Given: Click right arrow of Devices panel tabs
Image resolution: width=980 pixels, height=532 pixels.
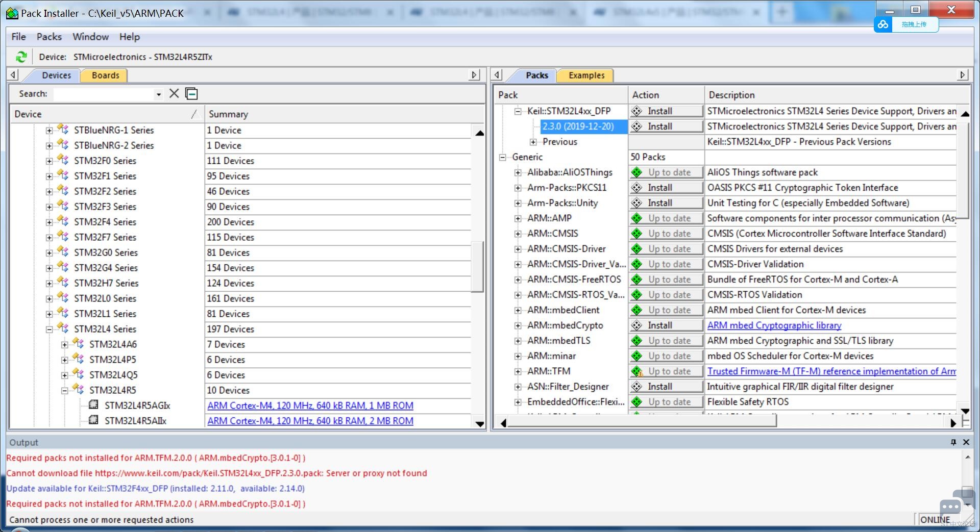Looking at the screenshot, I should tap(474, 75).
